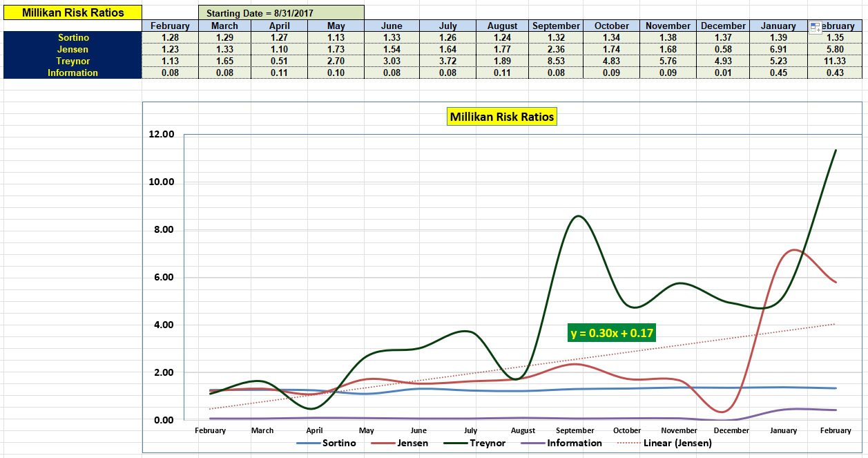Select the Information row header
Viewport: 868px width, 458px height.
[73, 73]
